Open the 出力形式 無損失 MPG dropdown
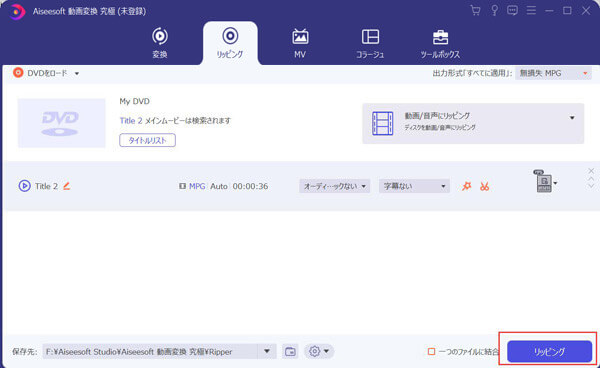Screen dimensions: 600x368 pos(553,73)
